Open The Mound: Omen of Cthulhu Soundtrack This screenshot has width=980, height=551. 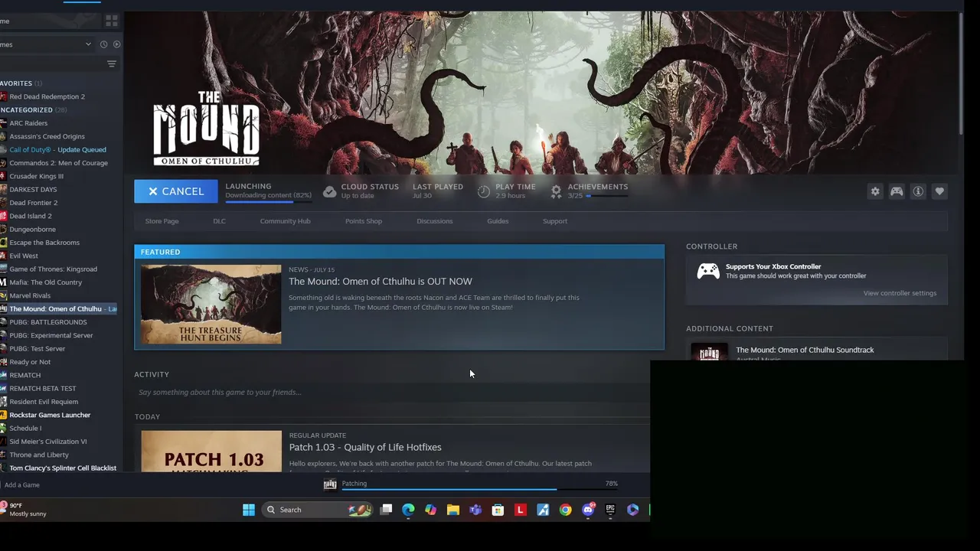pyautogui.click(x=805, y=350)
